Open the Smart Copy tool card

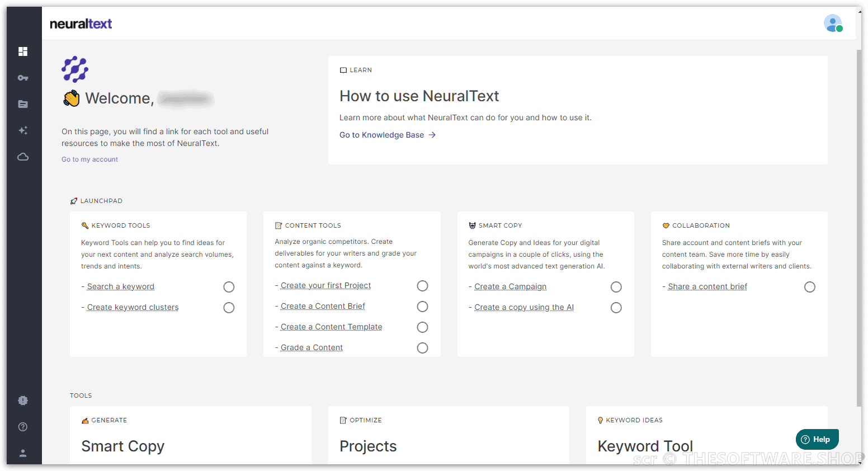click(191, 435)
